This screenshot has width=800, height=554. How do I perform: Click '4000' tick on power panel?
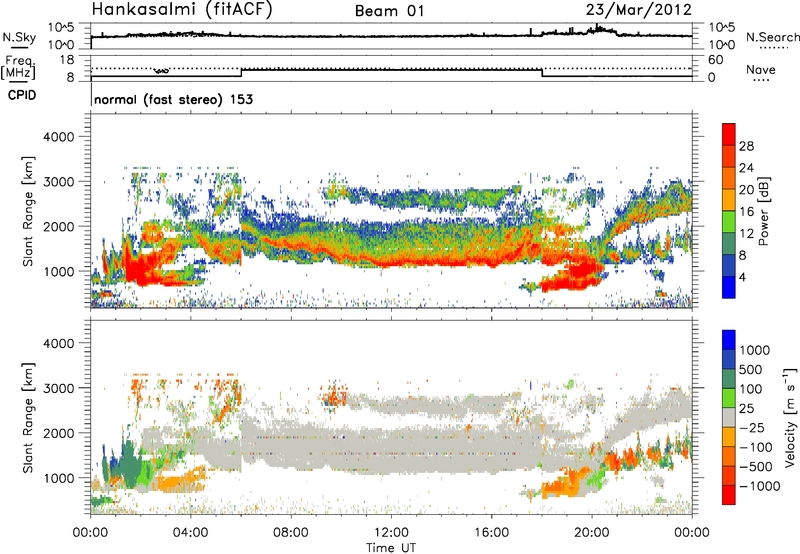(58, 137)
